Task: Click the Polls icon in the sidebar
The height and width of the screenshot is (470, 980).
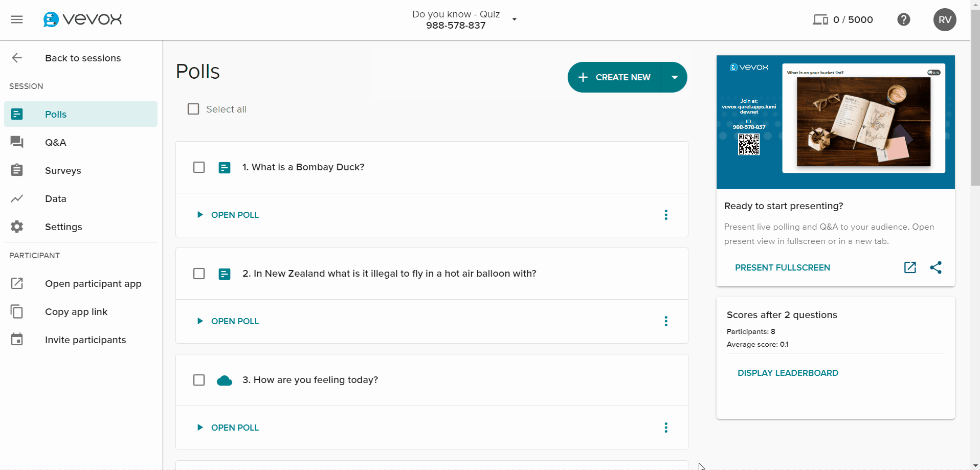Action: click(17, 114)
